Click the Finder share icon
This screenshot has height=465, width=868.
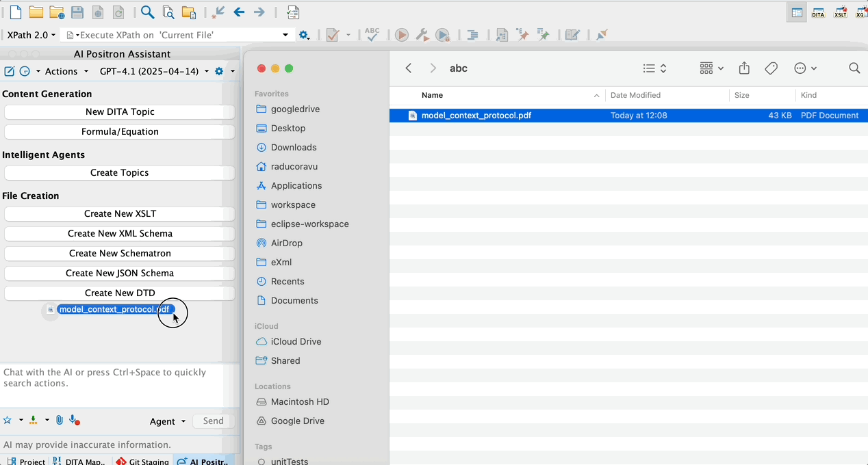click(x=744, y=68)
